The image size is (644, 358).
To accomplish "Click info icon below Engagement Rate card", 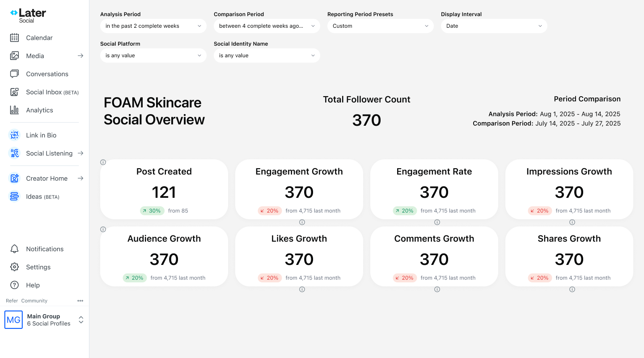I will tap(437, 222).
